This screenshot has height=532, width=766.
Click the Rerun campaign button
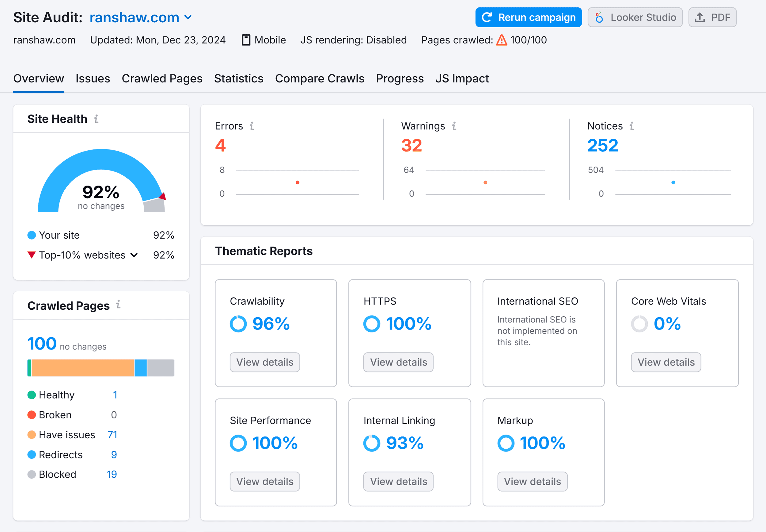point(528,17)
